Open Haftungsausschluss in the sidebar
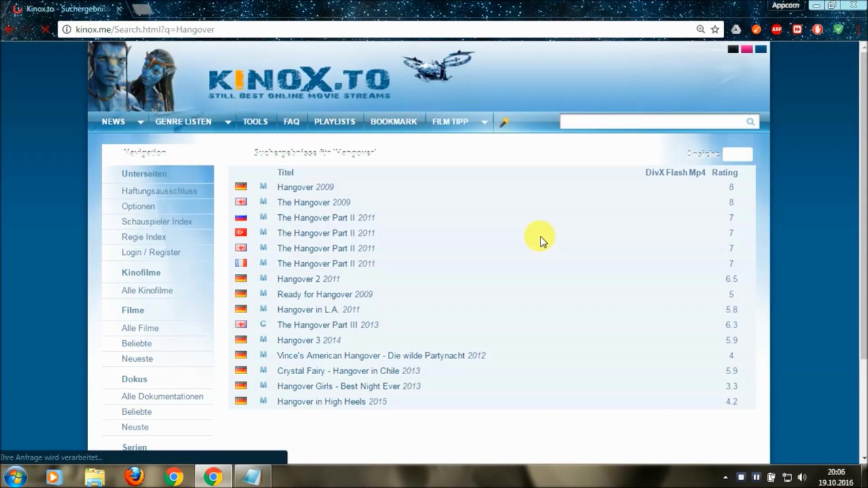 [x=159, y=191]
